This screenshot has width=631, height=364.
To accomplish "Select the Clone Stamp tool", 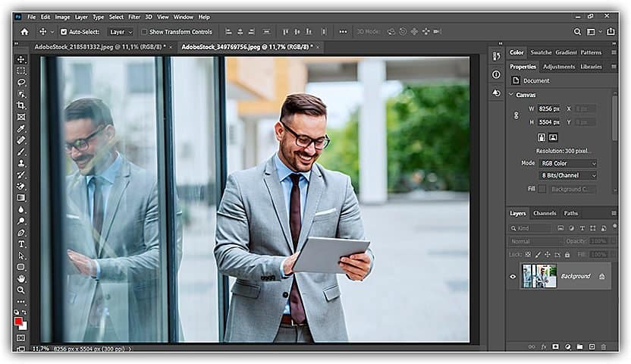I will 21,163.
